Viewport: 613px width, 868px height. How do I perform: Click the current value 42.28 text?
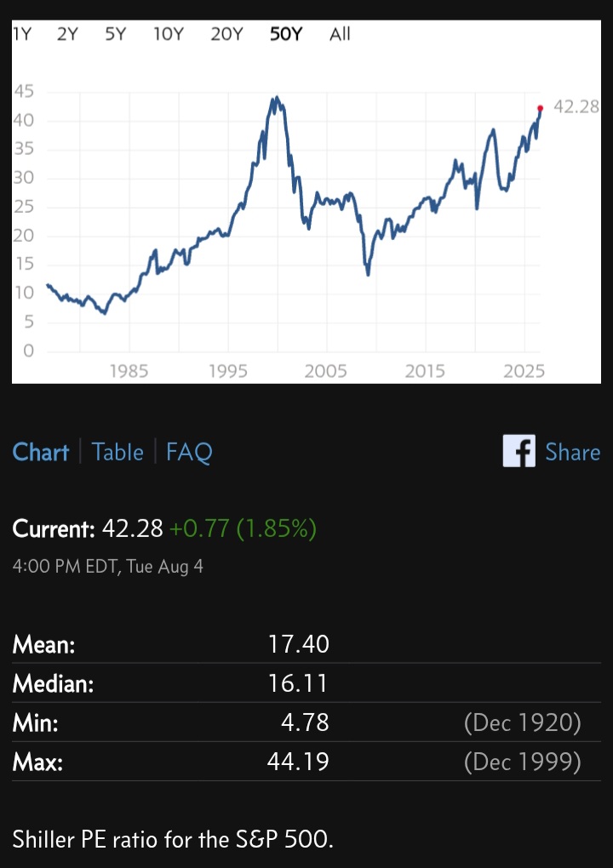[x=132, y=528]
